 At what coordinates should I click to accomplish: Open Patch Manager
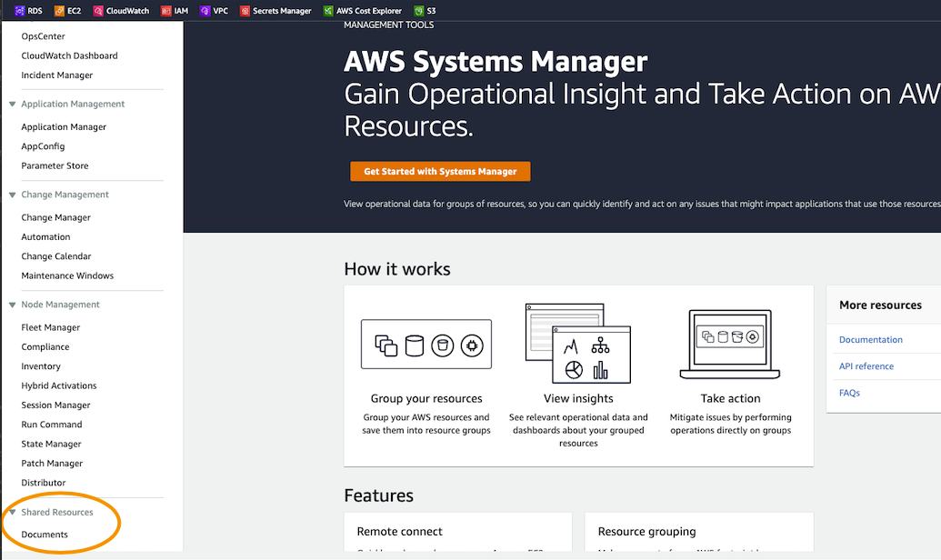(52, 464)
